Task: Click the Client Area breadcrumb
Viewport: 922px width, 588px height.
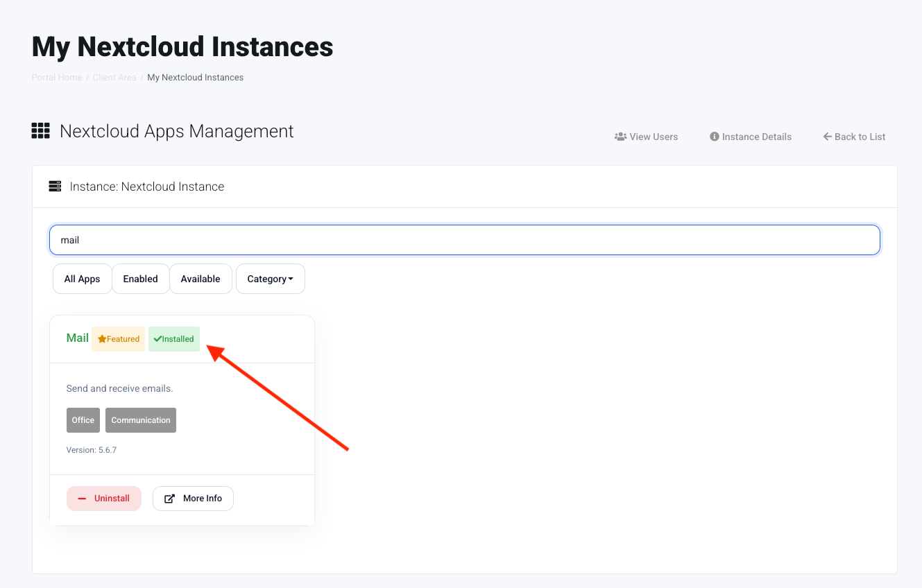Action: [115, 78]
